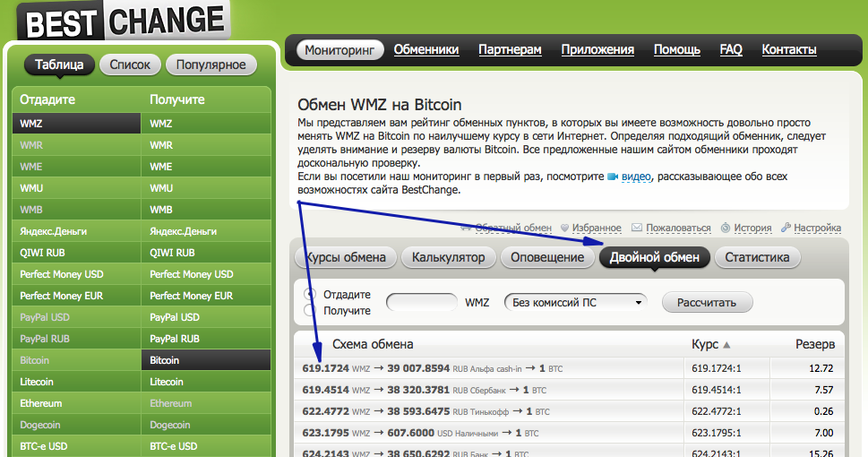868x457 pixels.
Task: Click the envelope icon beside Пожаловаться
Action: (637, 228)
